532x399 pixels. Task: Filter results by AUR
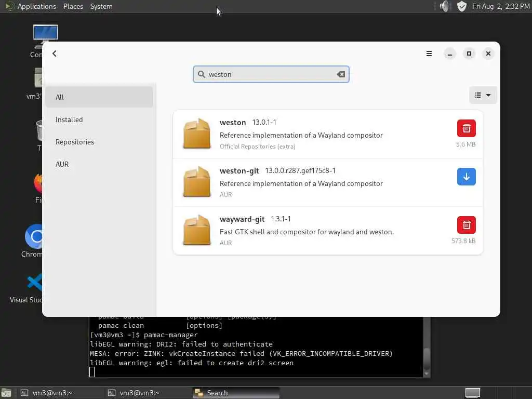pyautogui.click(x=99, y=164)
